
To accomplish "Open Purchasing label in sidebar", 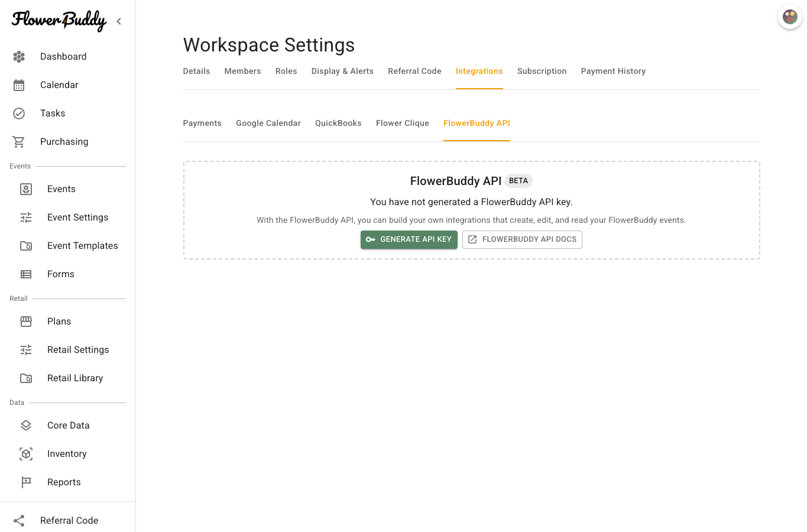I will coord(64,142).
